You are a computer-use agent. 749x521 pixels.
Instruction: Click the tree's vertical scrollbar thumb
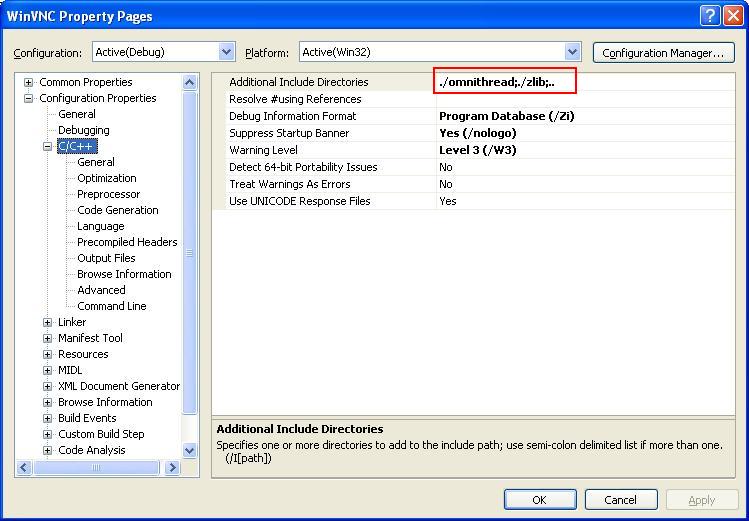pos(190,253)
